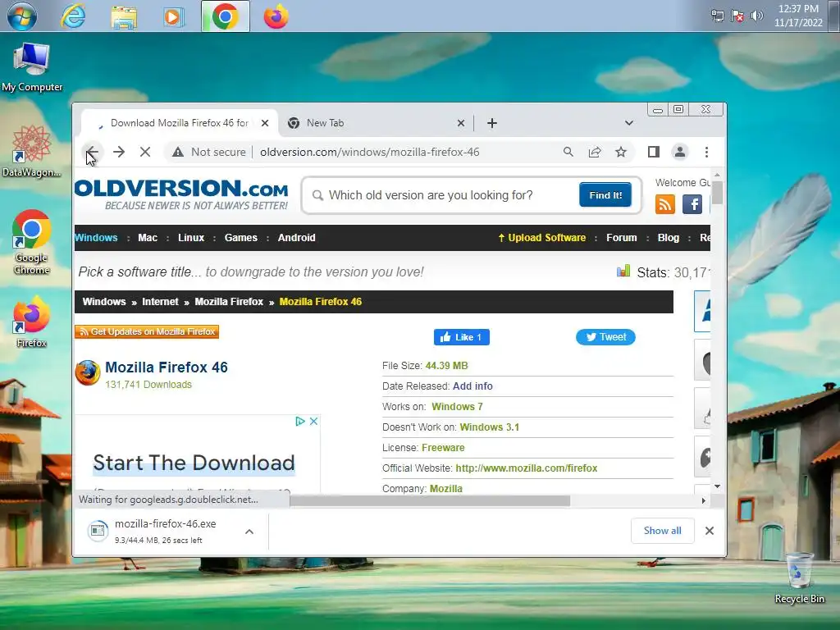This screenshot has height=630, width=840.
Task: Open the Forum menu item
Action: click(622, 238)
